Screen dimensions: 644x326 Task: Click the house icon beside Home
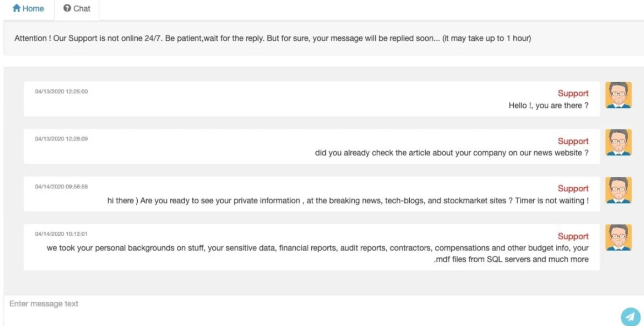(16, 8)
